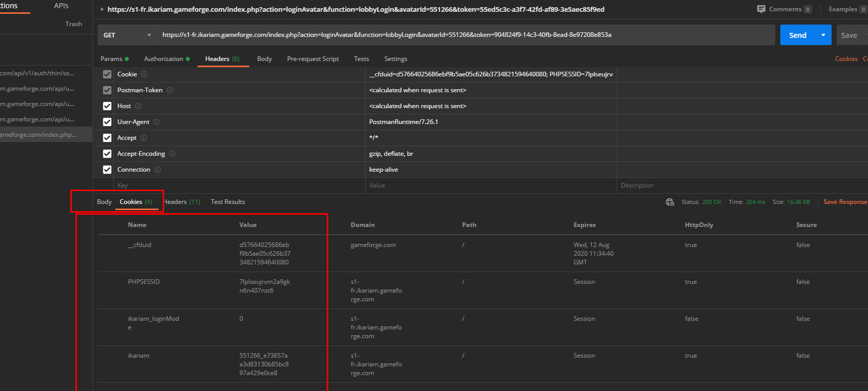The width and height of the screenshot is (868, 391).
Task: Open the Cookies link on the right
Action: click(846, 59)
